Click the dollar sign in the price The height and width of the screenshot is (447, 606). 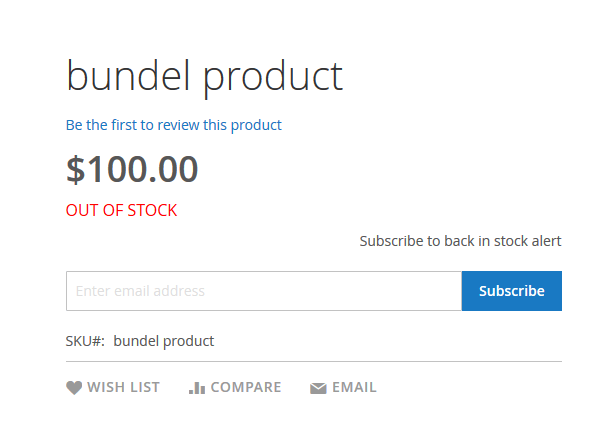pyautogui.click(x=76, y=169)
